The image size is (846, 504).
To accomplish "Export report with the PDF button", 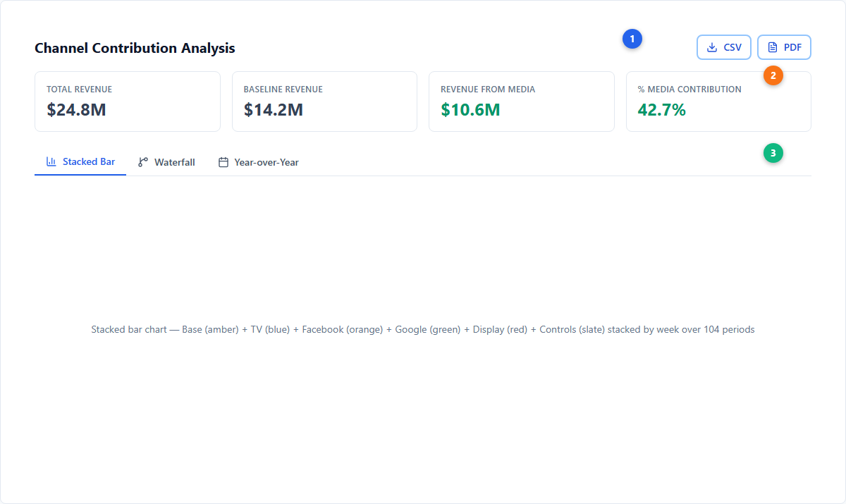I will (784, 47).
